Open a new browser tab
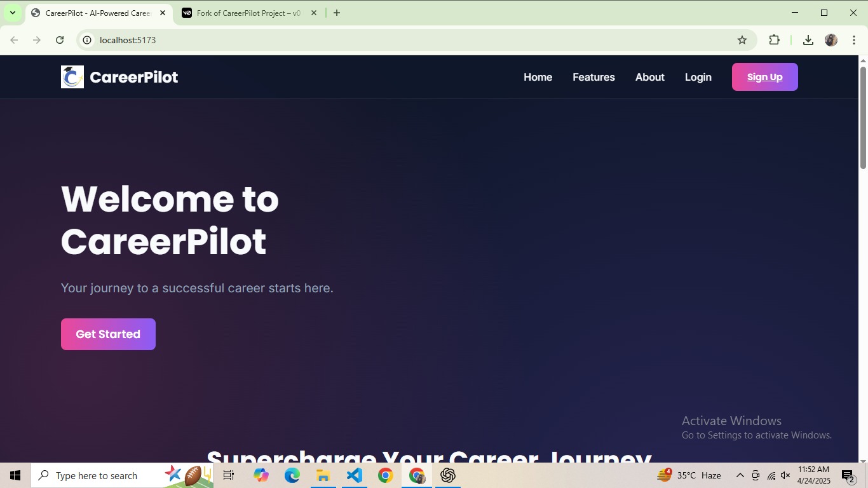 (337, 13)
